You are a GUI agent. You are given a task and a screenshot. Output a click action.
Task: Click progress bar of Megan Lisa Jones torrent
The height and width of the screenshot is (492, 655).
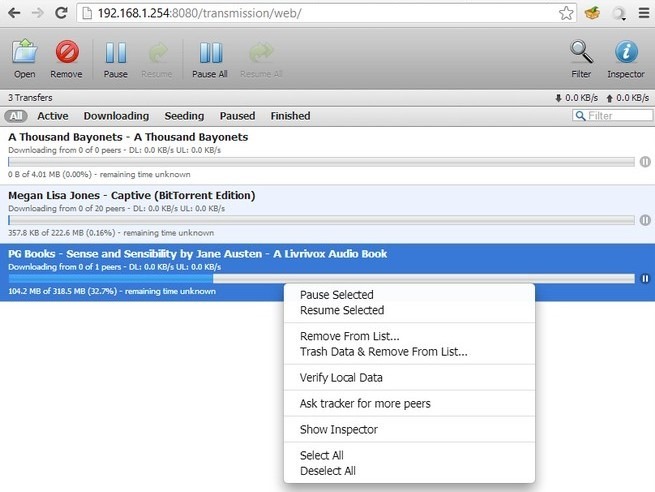(x=321, y=220)
